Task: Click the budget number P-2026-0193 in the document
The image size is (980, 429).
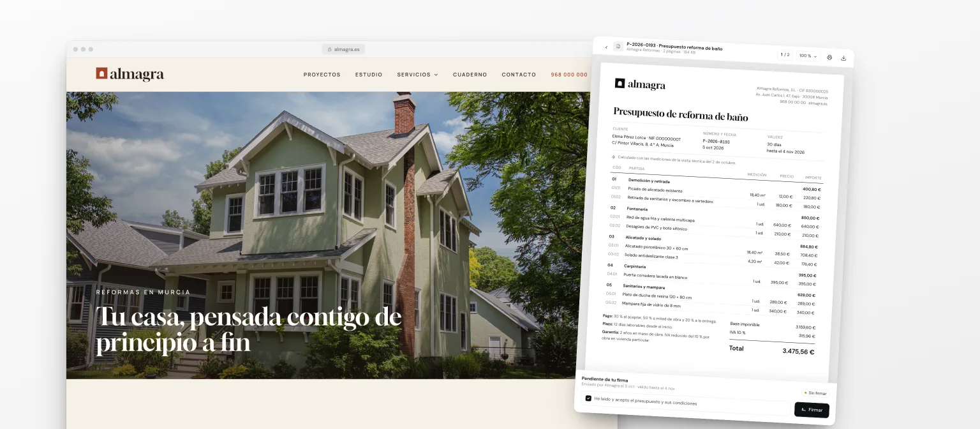Action: pos(716,141)
